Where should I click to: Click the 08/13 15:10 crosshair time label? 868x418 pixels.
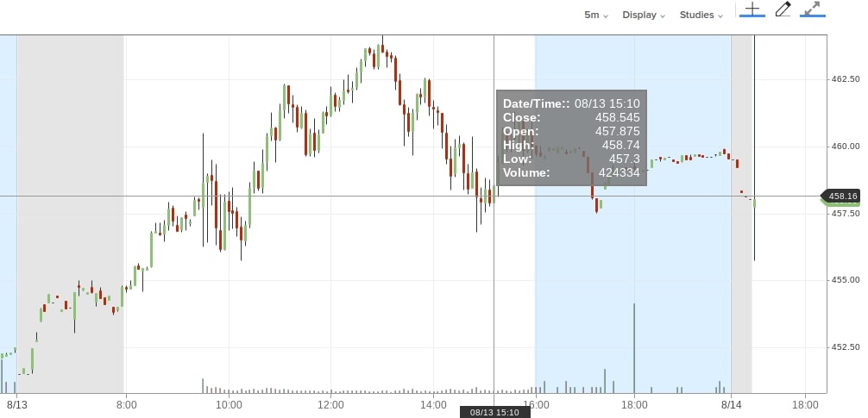494,412
